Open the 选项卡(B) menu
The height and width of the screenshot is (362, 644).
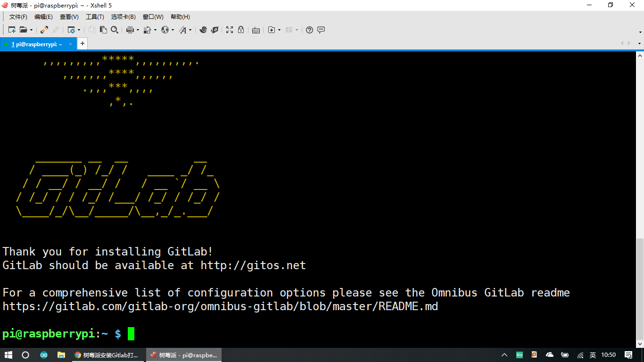[124, 17]
